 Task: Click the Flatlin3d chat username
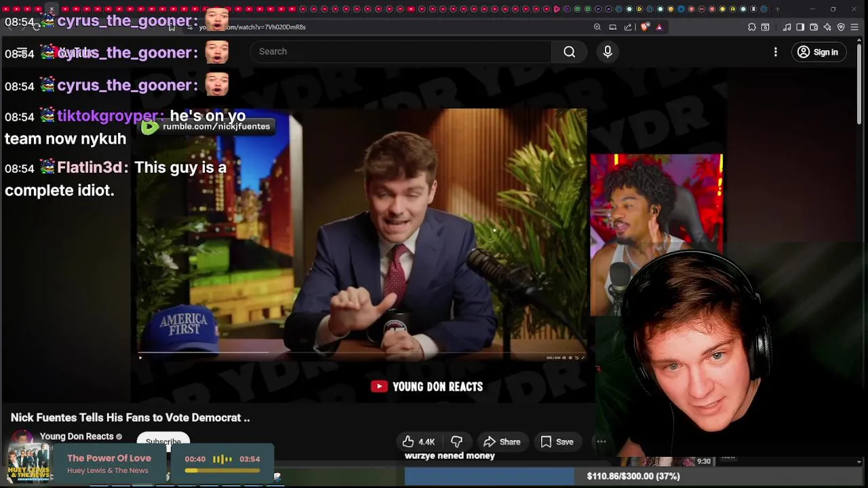pos(90,167)
